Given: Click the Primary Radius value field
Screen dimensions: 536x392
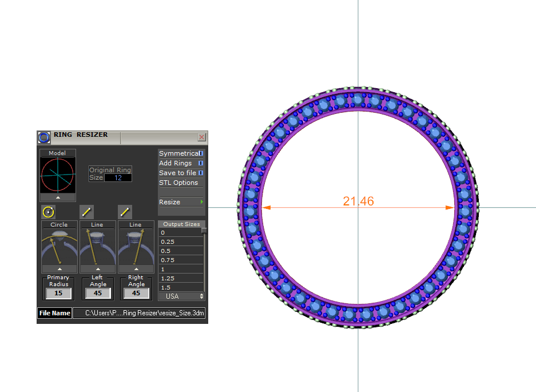Looking at the screenshot, I should click(x=58, y=293).
